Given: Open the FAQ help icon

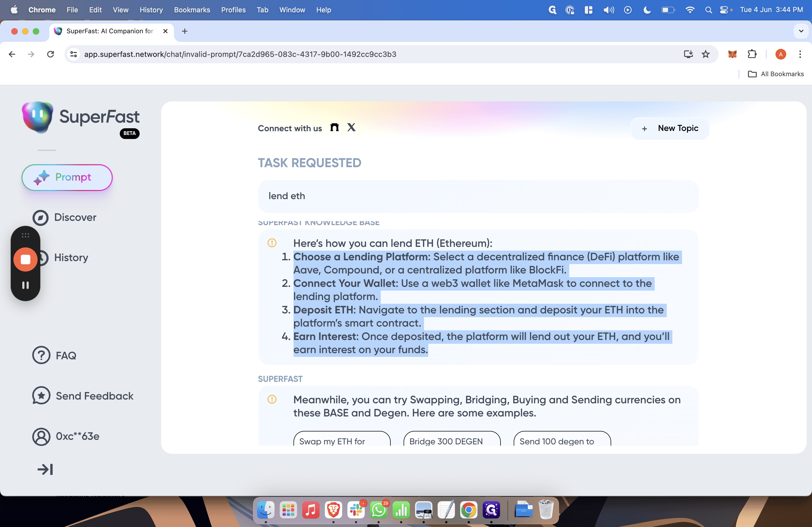Looking at the screenshot, I should [41, 355].
